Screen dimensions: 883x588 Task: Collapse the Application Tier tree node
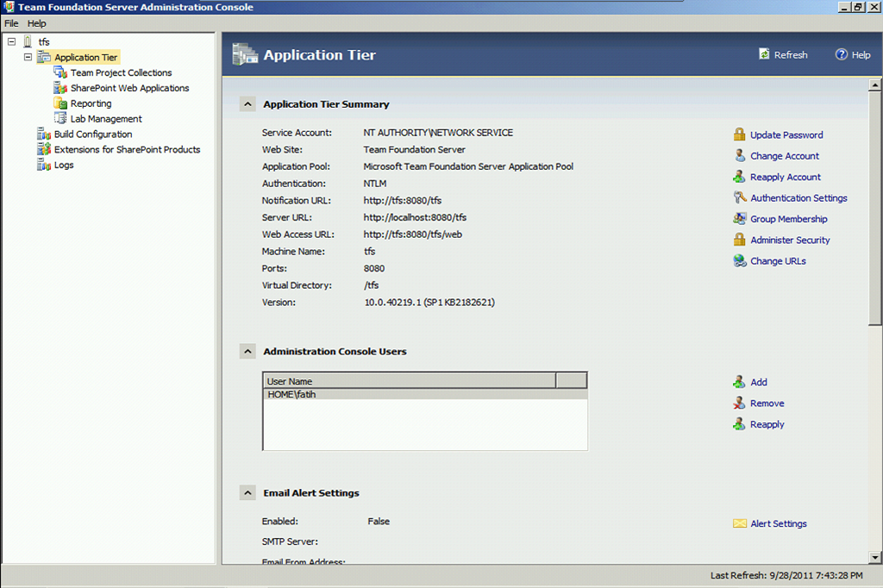click(28, 57)
